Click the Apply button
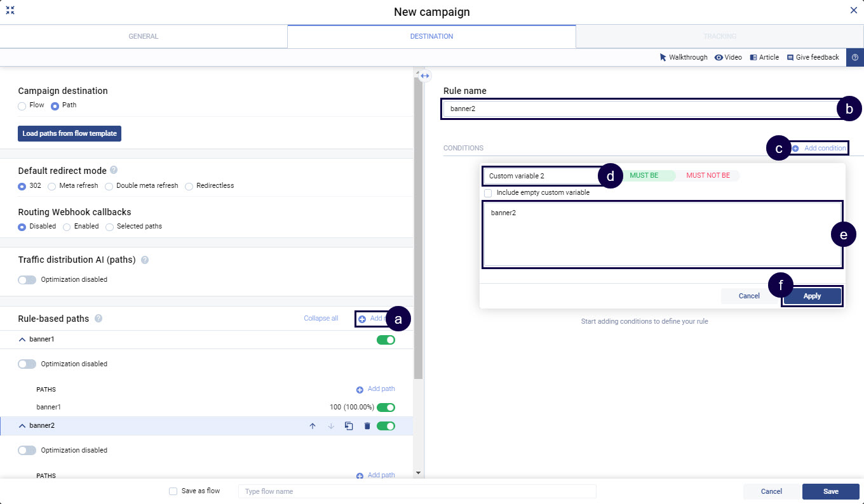This screenshot has width=864, height=504. (812, 296)
